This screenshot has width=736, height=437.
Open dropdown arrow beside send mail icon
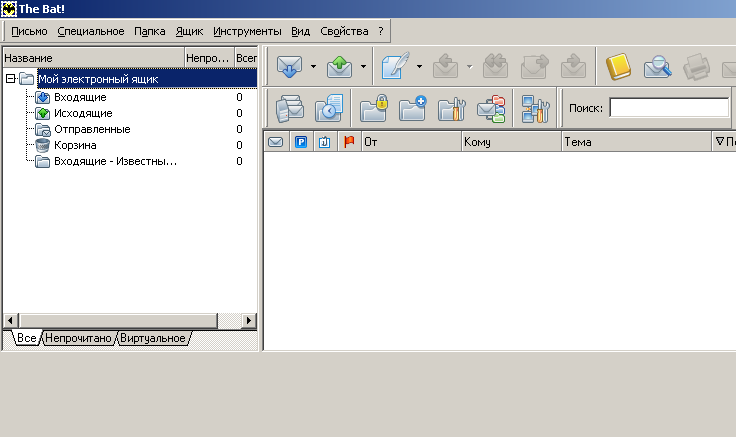tap(363, 66)
